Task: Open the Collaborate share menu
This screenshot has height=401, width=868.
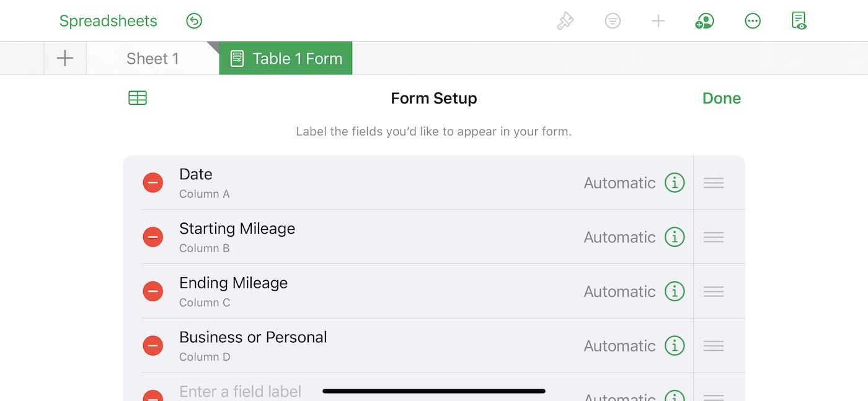Action: coord(704,21)
